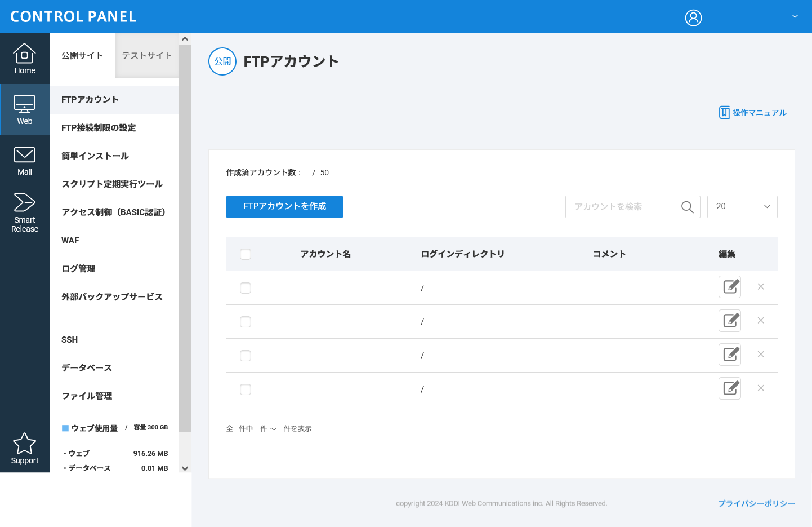Toggle the select-all checkbox in table header

[246, 254]
